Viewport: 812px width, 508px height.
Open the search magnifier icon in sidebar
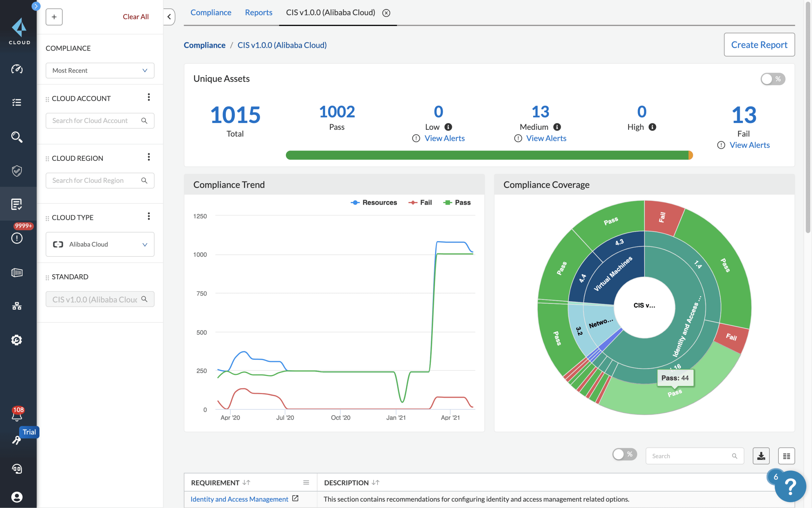point(17,137)
